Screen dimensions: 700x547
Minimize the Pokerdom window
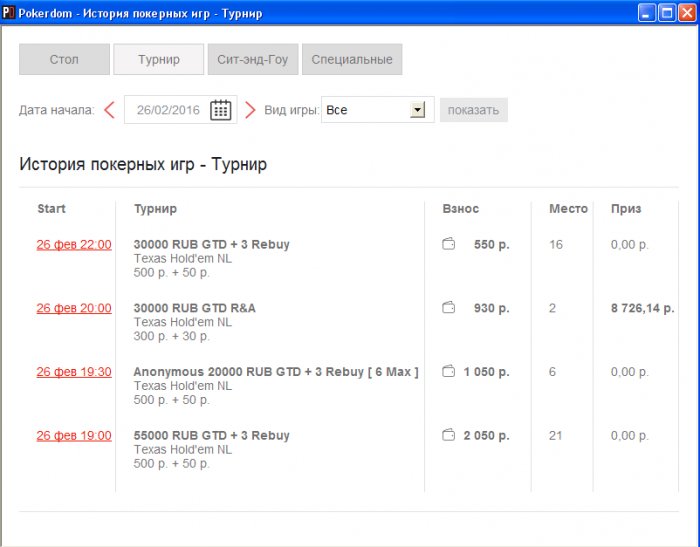[x=646, y=13]
